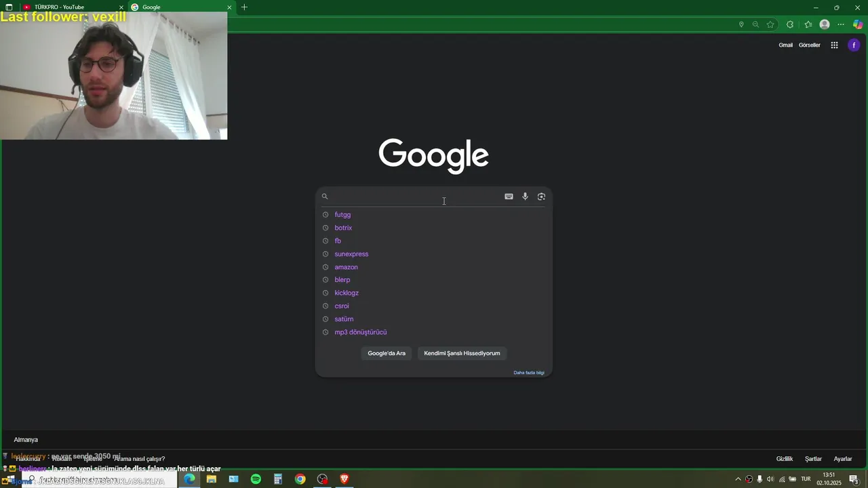Screen dimensions: 868x488
Task: Click the location permission icon in address bar
Action: coord(741,24)
